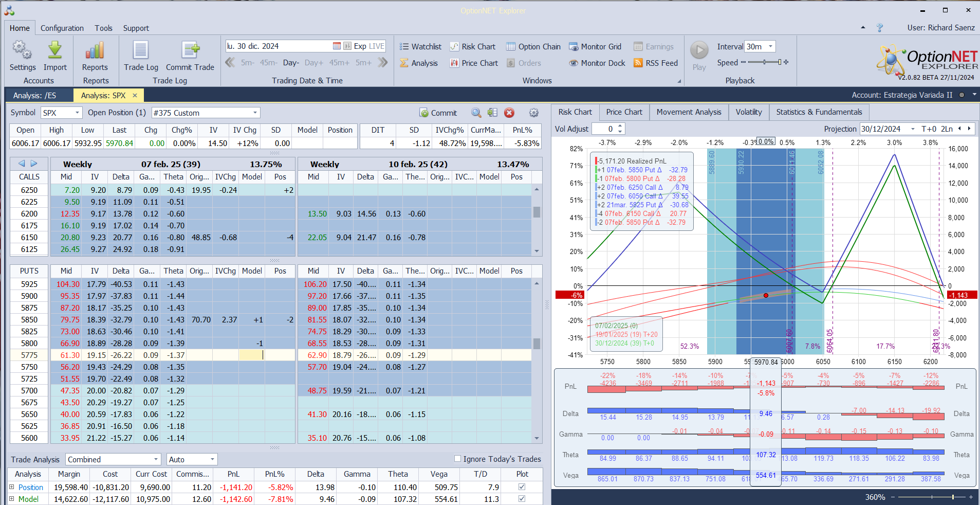The height and width of the screenshot is (505, 980).
Task: Open the Support ribbon tab
Action: [x=136, y=28]
